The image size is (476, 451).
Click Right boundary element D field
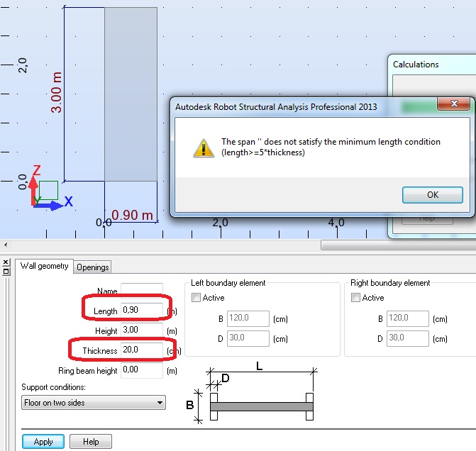coord(408,338)
